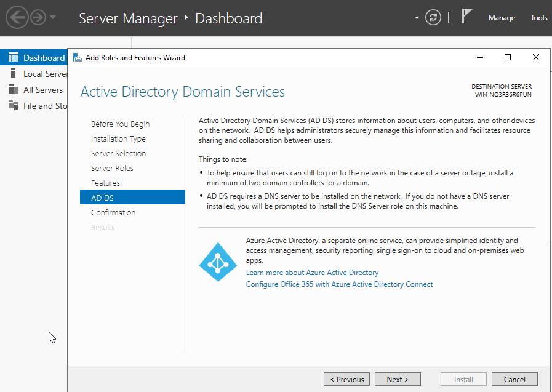Jump to the Confirmation step

tap(113, 212)
